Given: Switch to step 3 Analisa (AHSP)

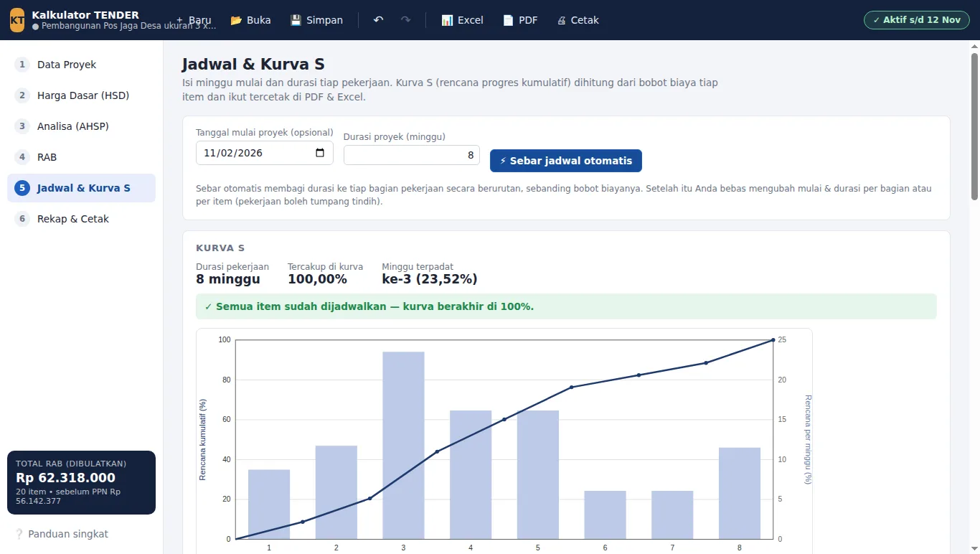Looking at the screenshot, I should 81,126.
